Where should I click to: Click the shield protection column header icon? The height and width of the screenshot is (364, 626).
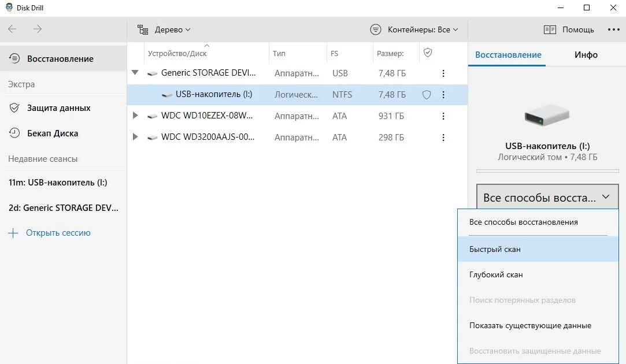click(x=428, y=53)
